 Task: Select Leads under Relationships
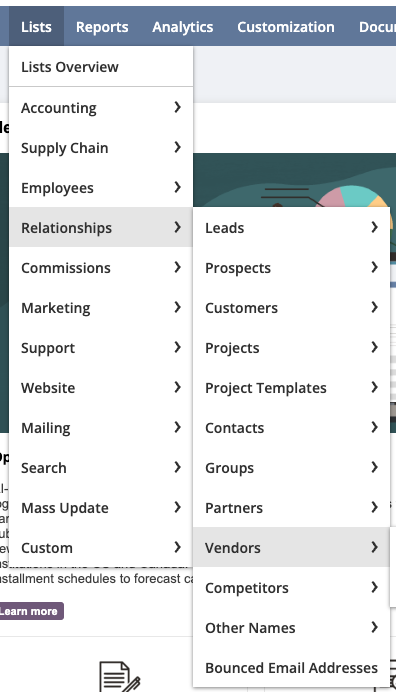[x=291, y=228]
